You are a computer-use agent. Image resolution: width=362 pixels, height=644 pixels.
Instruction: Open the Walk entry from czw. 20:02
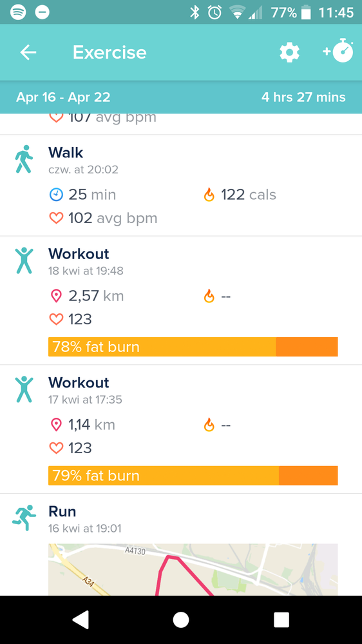pyautogui.click(x=181, y=186)
